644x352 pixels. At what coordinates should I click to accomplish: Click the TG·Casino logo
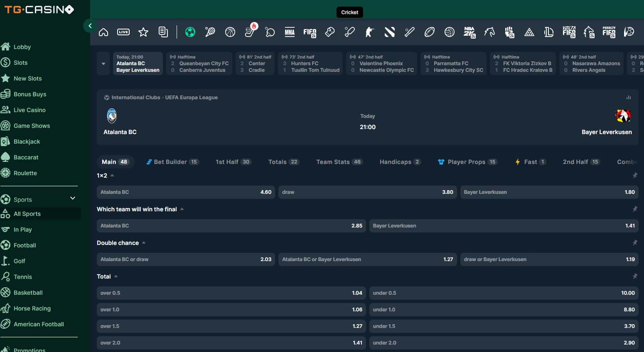point(39,10)
